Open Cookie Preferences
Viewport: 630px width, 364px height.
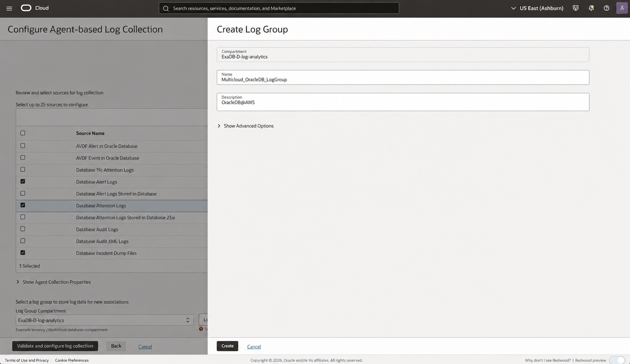point(72,360)
